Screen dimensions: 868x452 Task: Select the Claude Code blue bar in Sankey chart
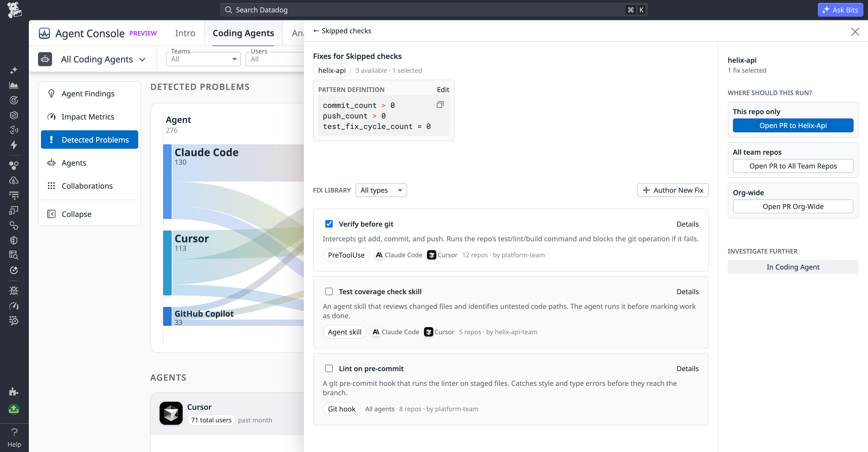click(168, 182)
